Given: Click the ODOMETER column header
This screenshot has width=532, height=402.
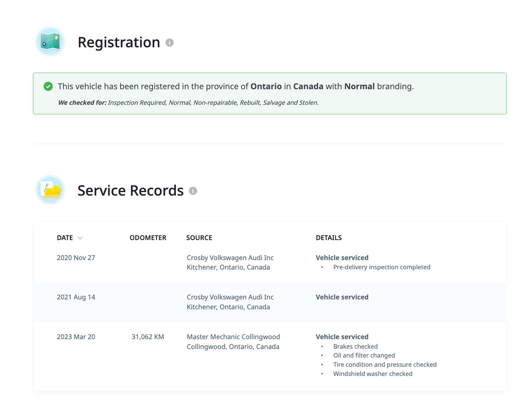Looking at the screenshot, I should click(148, 238).
